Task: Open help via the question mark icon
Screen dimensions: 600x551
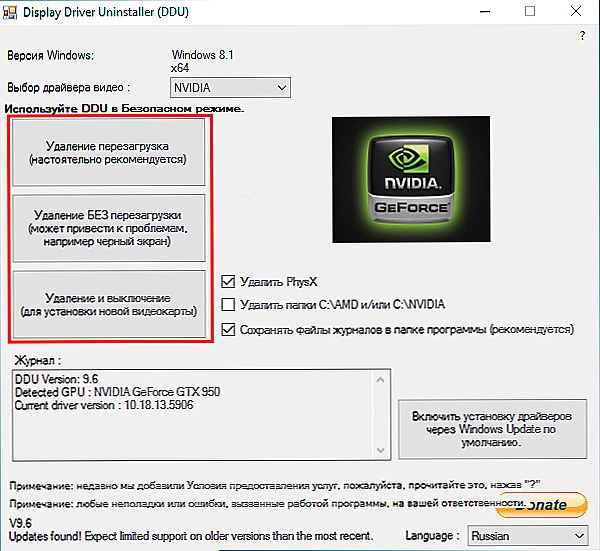Action: tap(582, 36)
